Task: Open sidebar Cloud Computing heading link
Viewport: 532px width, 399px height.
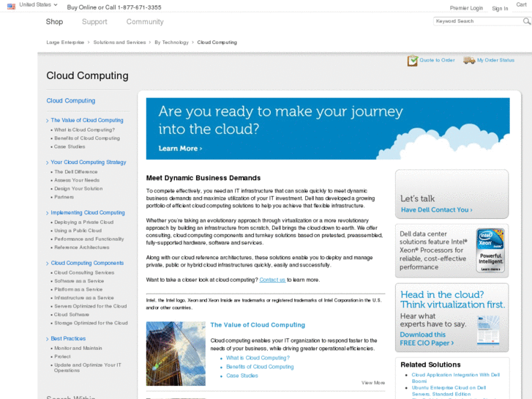Action: click(x=71, y=100)
